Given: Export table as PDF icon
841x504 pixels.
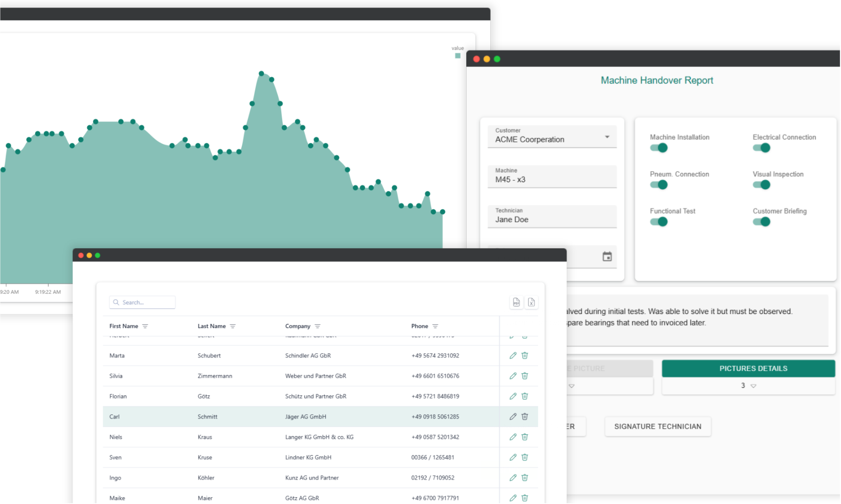Looking at the screenshot, I should pyautogui.click(x=516, y=302).
